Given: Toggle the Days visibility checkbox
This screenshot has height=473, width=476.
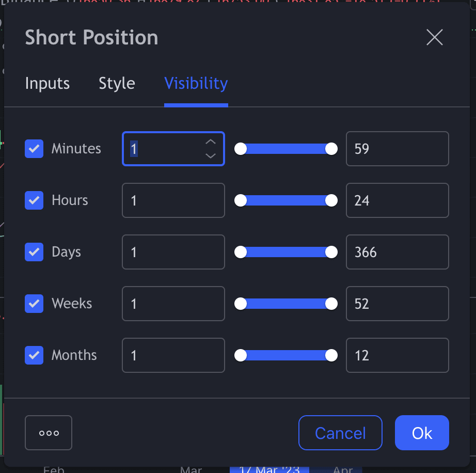Looking at the screenshot, I should pos(34,252).
